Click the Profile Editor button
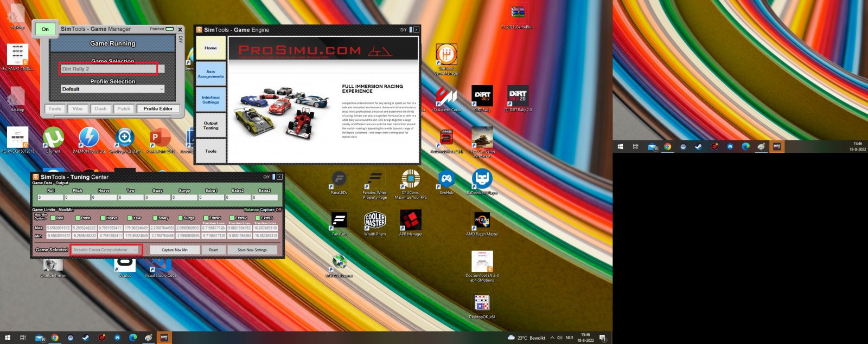 [x=158, y=109]
